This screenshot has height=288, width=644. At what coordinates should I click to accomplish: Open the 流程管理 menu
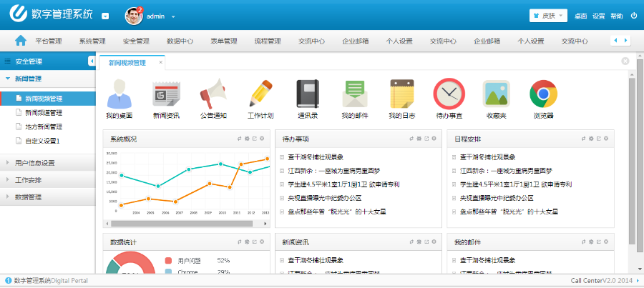click(x=268, y=41)
